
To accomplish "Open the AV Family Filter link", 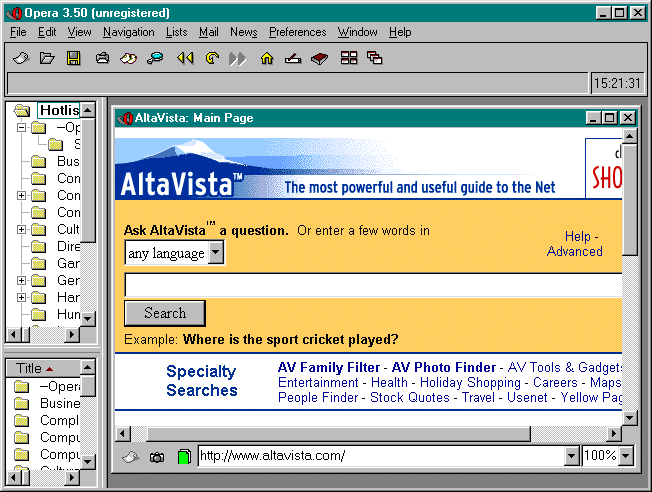I will [328, 367].
